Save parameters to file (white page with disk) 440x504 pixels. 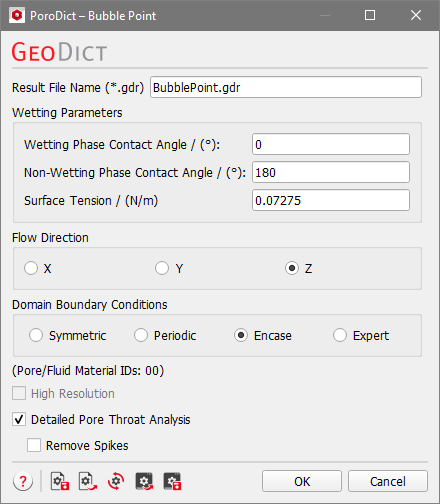[x=60, y=481]
